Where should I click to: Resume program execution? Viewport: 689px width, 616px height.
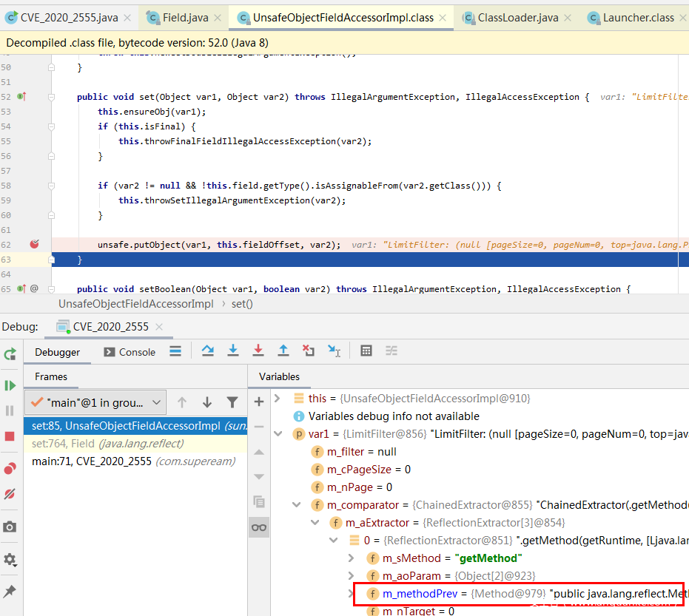(x=10, y=385)
